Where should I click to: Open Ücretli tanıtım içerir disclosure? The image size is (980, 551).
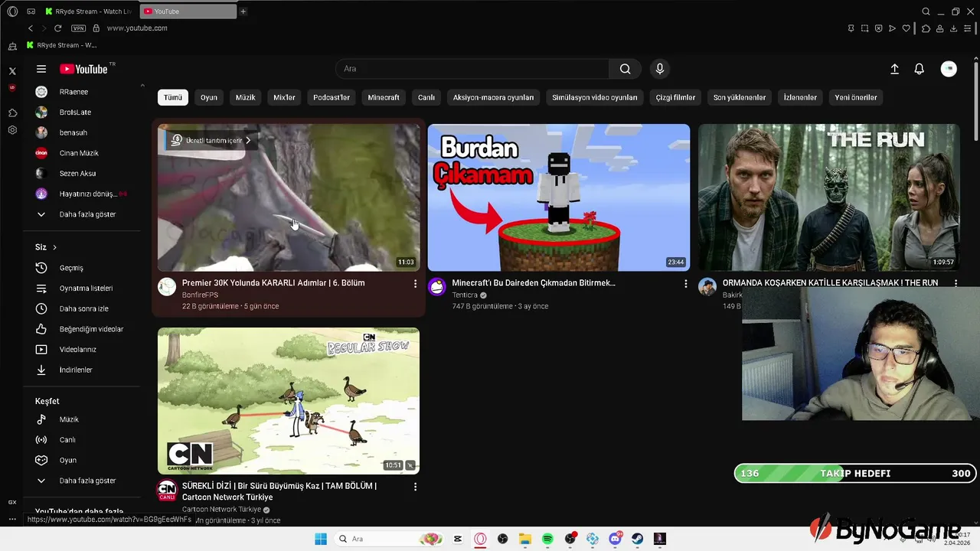211,140
